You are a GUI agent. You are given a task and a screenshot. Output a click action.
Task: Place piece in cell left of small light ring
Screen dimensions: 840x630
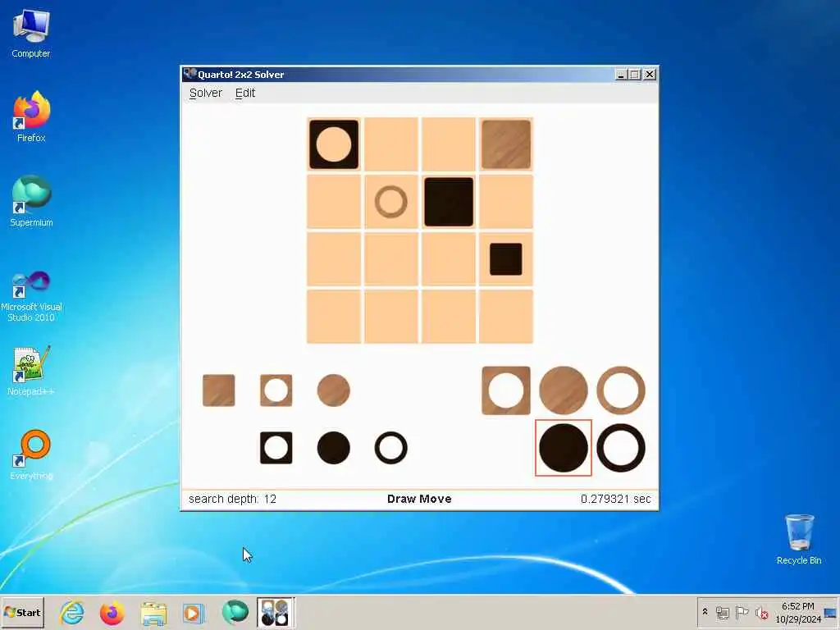click(x=333, y=202)
